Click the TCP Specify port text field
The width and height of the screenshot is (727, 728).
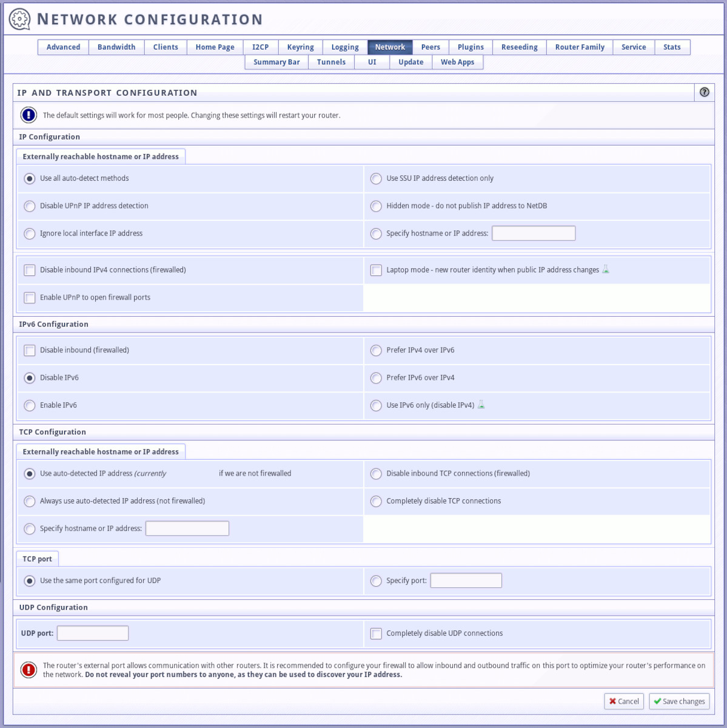(466, 581)
